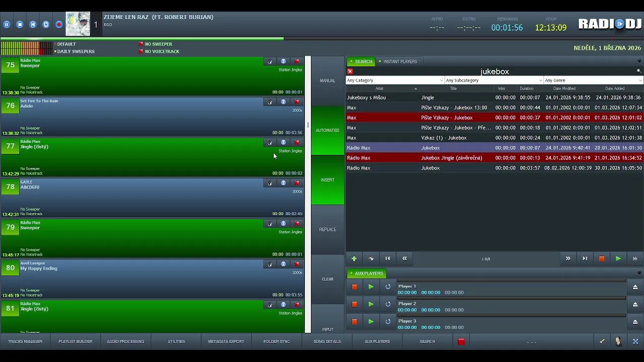Open UTILITIES from bottom bar
Viewport: 644px width, 362px height.
176,341
